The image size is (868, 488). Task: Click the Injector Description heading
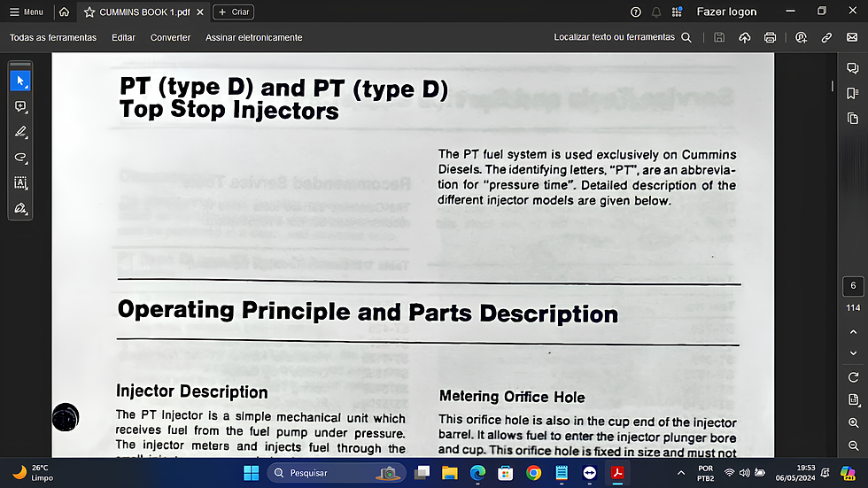(x=191, y=391)
